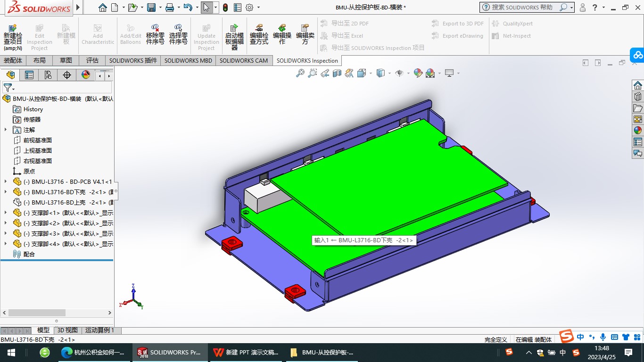Open dropdown arrow next to Save icon

point(160,8)
